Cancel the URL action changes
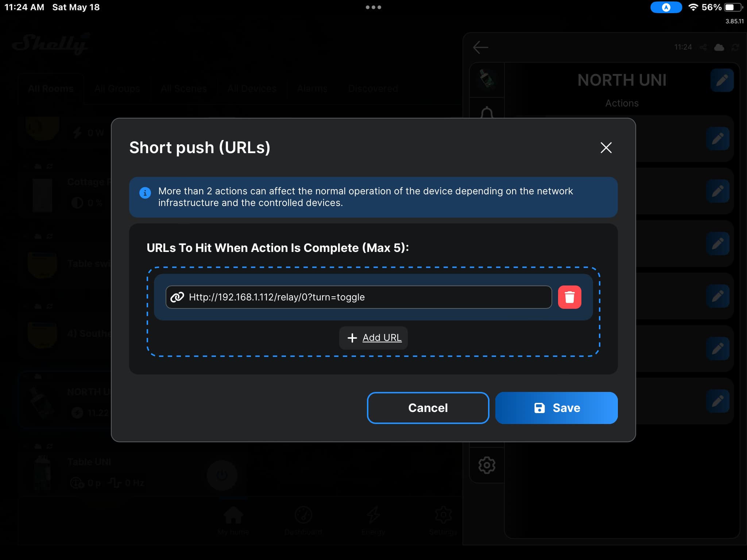 [428, 408]
